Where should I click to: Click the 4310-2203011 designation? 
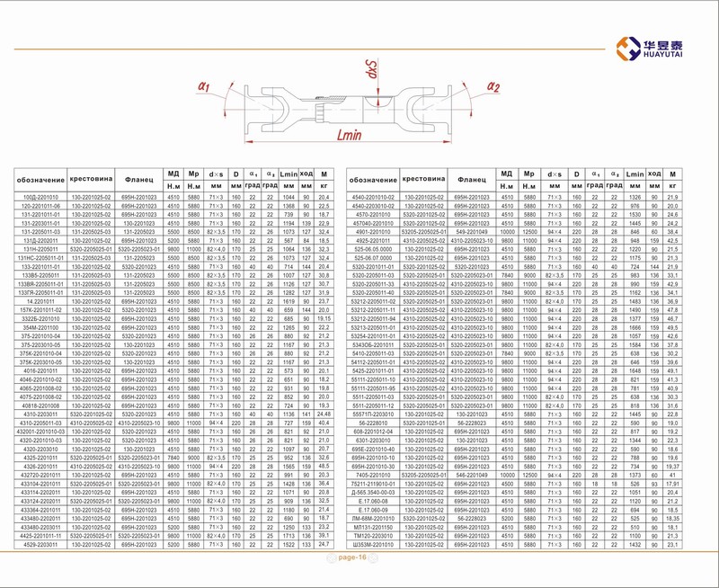(40, 414)
